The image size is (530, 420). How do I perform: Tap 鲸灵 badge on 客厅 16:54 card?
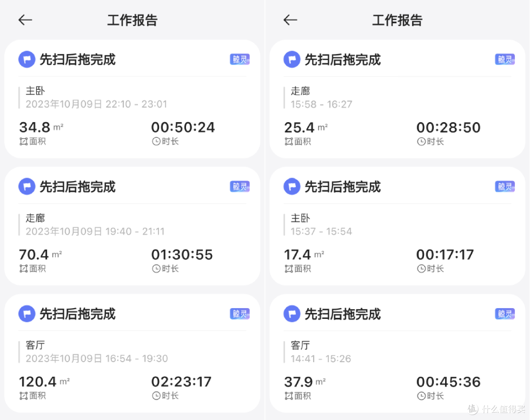pos(239,314)
